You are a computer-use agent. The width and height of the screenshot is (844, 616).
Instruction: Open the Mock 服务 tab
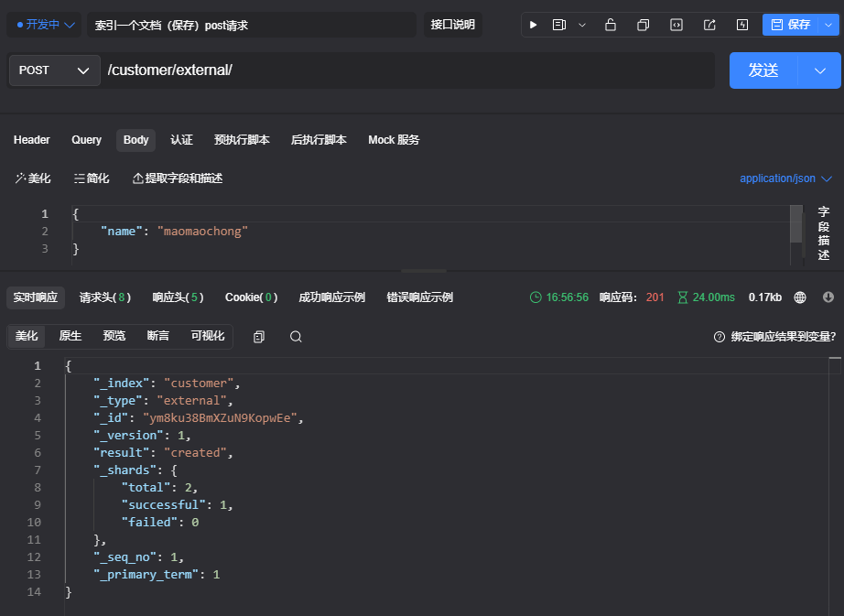point(394,140)
